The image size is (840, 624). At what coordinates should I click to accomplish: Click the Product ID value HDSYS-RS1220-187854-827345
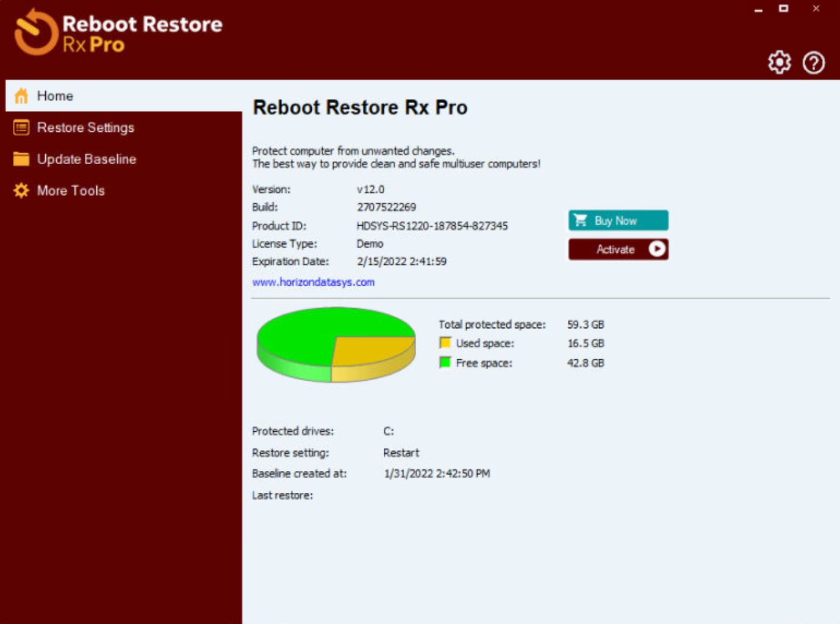(x=432, y=226)
